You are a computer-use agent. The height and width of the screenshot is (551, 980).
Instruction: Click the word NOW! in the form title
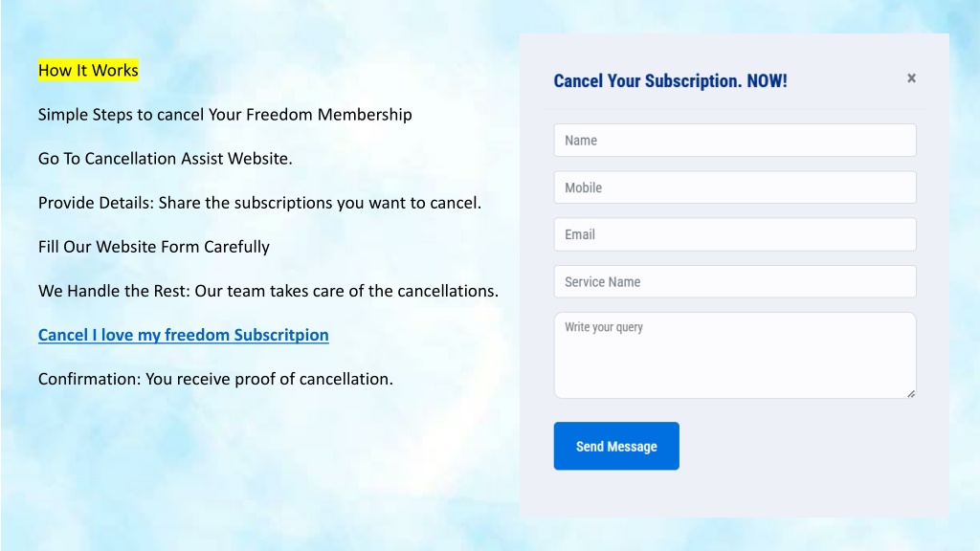(767, 81)
